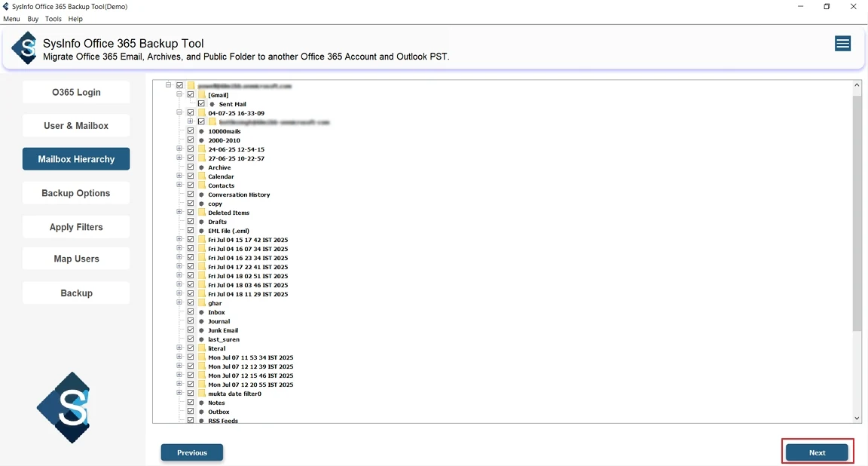The width and height of the screenshot is (868, 466).
Task: Open the Buy menu
Action: click(x=33, y=19)
